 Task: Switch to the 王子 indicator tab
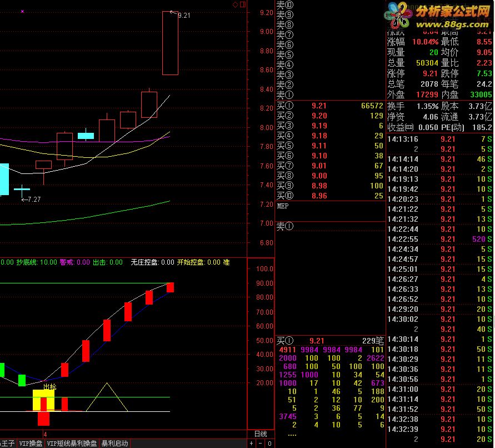pyautogui.click(x=8, y=444)
